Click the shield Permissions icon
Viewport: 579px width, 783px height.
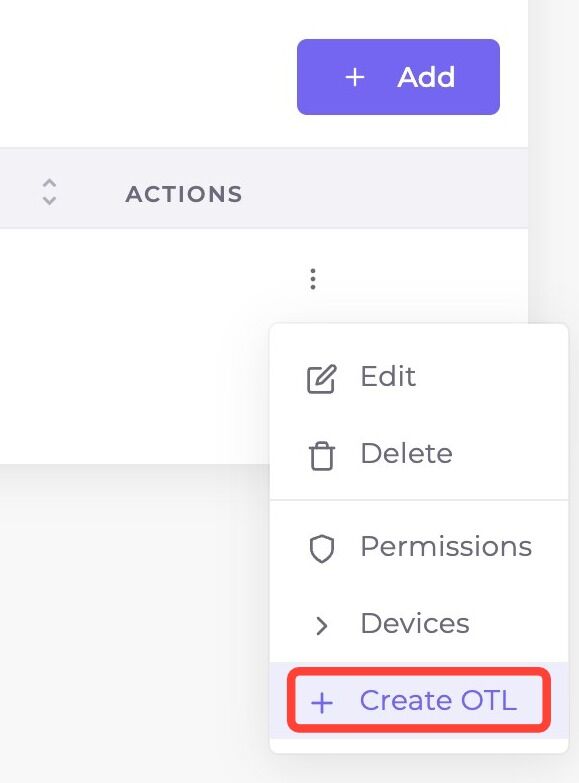322,549
